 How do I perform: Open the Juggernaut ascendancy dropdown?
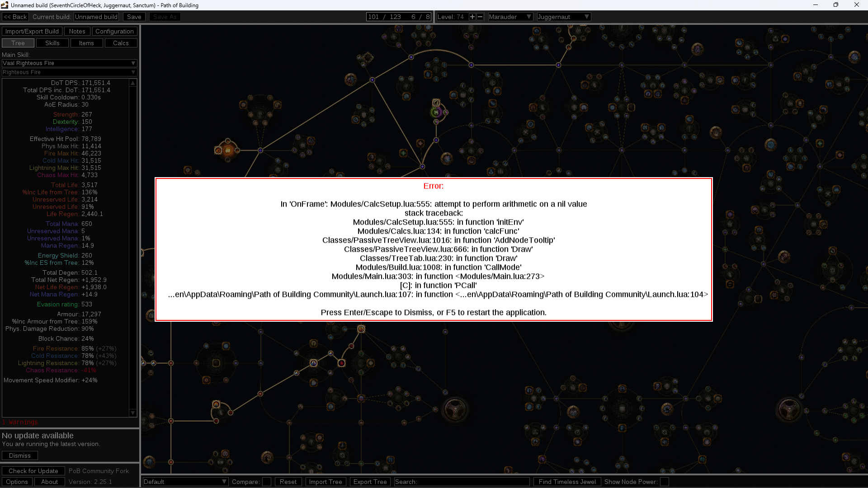[563, 16]
